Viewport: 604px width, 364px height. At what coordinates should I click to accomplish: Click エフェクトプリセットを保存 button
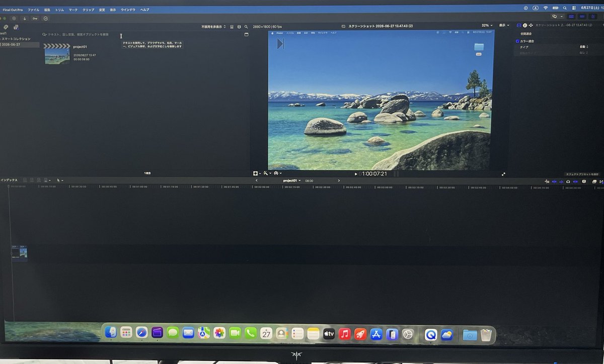click(x=582, y=174)
